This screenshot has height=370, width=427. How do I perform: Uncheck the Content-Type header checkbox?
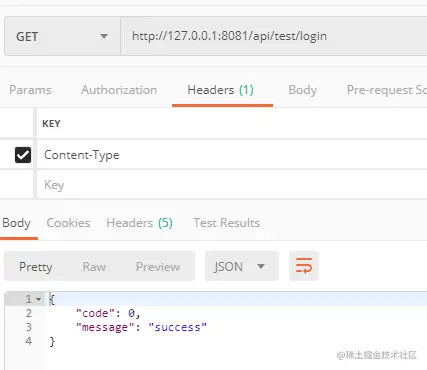23,155
